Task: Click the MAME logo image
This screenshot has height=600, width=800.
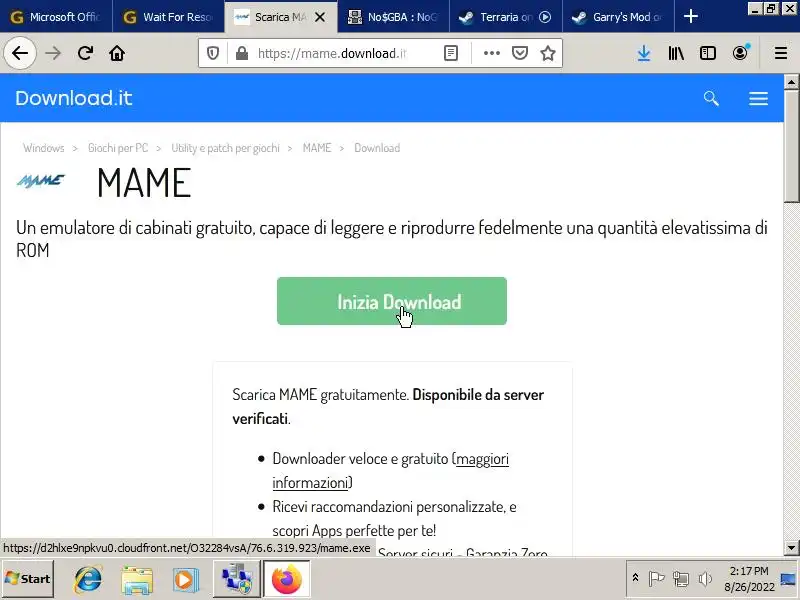Action: (x=41, y=181)
